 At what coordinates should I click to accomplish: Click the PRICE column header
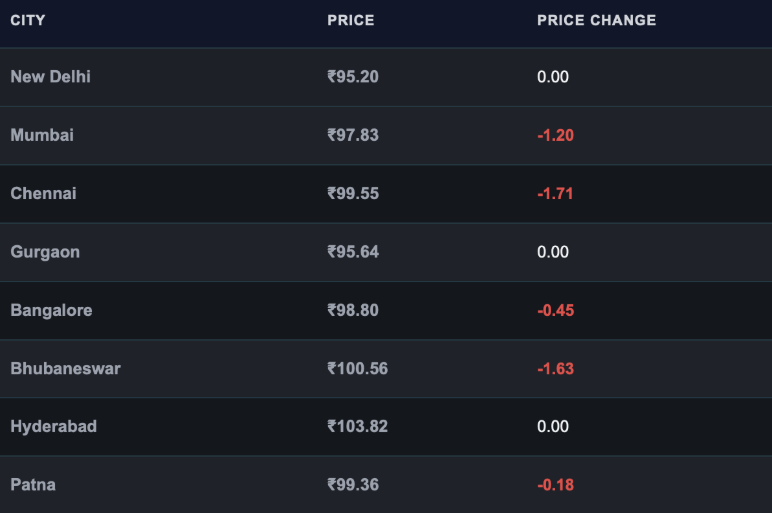[351, 20]
